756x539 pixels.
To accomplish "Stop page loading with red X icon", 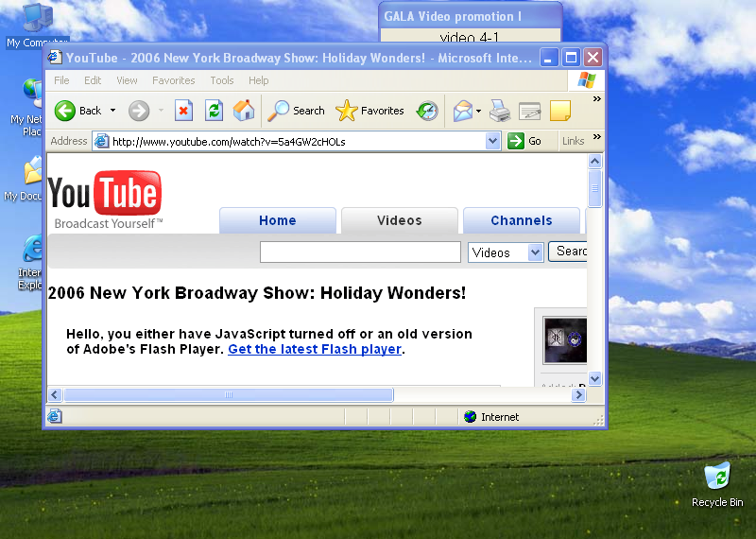I will click(183, 111).
